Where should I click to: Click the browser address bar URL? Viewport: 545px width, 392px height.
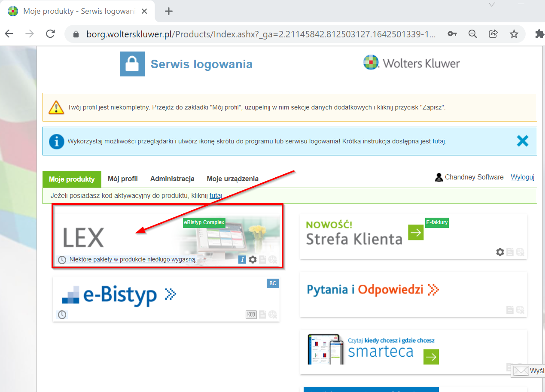261,34
